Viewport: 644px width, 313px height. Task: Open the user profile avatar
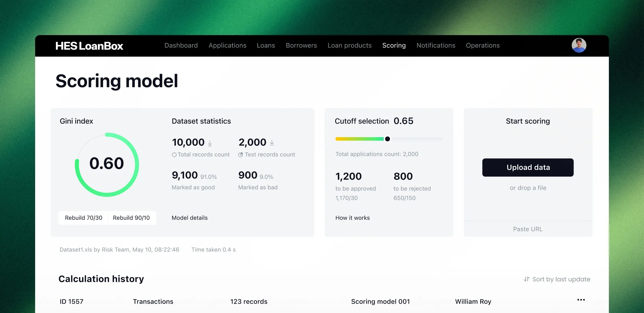click(579, 45)
